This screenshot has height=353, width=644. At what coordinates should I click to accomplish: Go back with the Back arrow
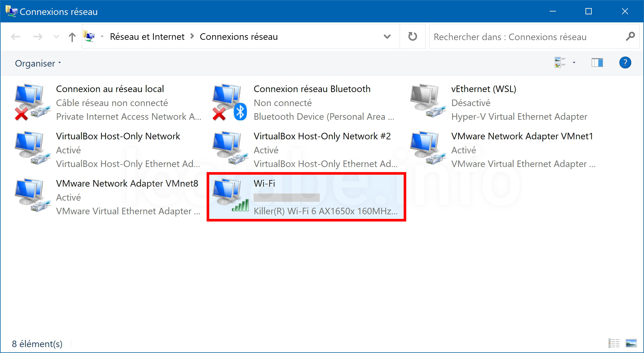coord(16,37)
